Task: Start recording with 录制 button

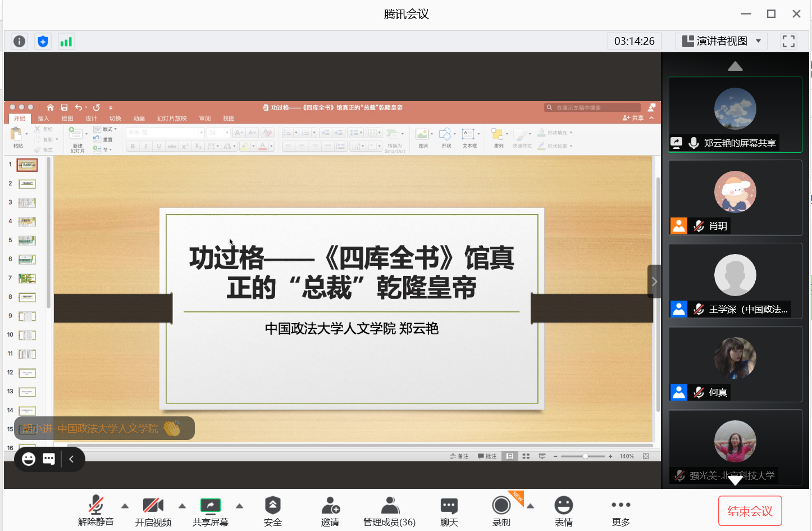Action: coord(501,511)
